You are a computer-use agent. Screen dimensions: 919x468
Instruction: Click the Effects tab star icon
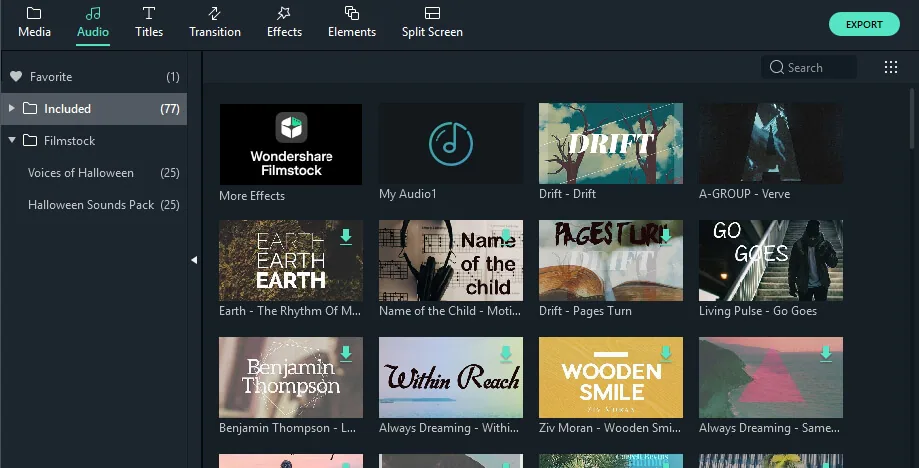point(284,13)
